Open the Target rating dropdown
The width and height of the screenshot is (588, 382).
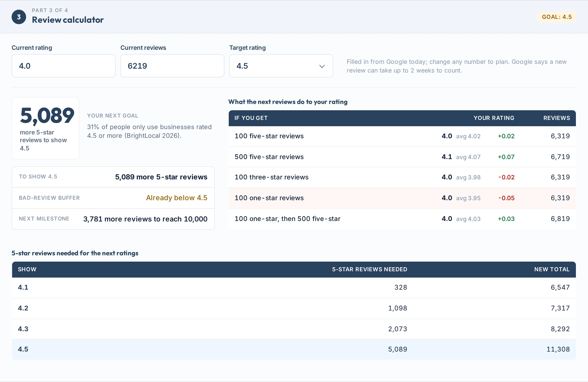(x=281, y=66)
